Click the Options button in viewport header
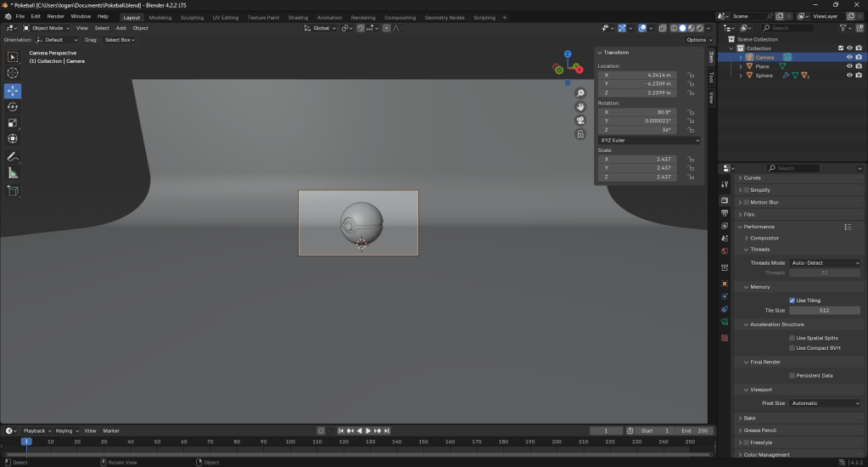 click(x=697, y=40)
